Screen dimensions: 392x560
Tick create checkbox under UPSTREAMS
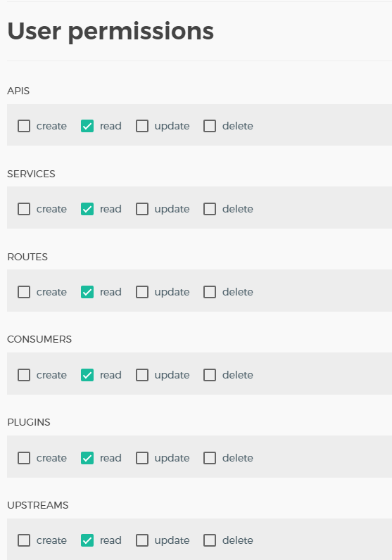(x=24, y=540)
